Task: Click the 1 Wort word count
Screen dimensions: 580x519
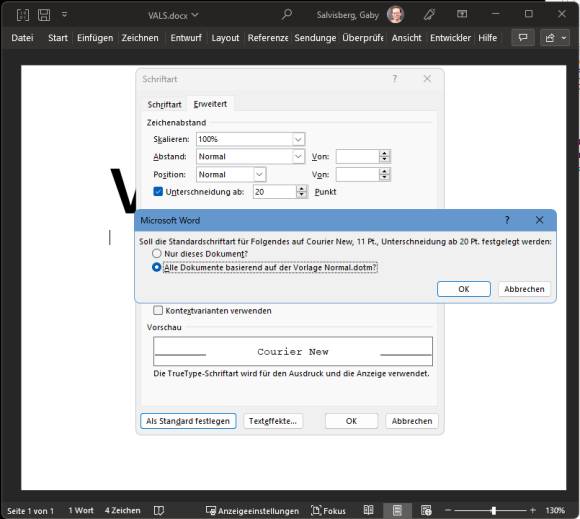Action: click(x=81, y=510)
